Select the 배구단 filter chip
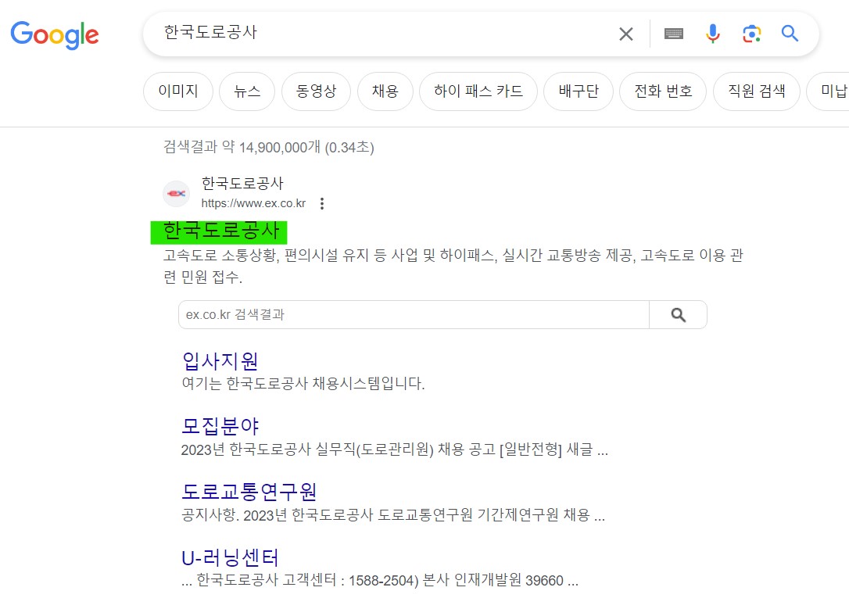 [579, 91]
